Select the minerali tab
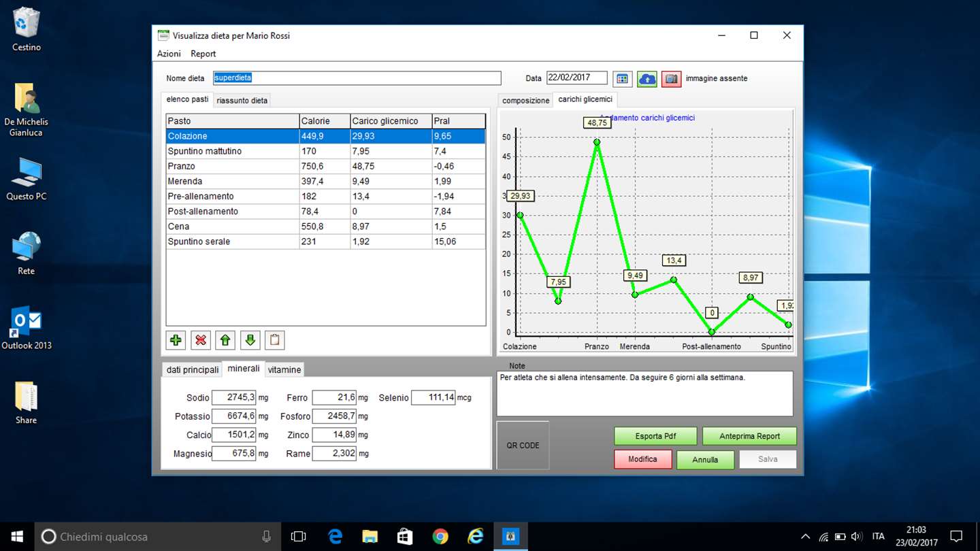This screenshot has width=980, height=551. pos(244,369)
